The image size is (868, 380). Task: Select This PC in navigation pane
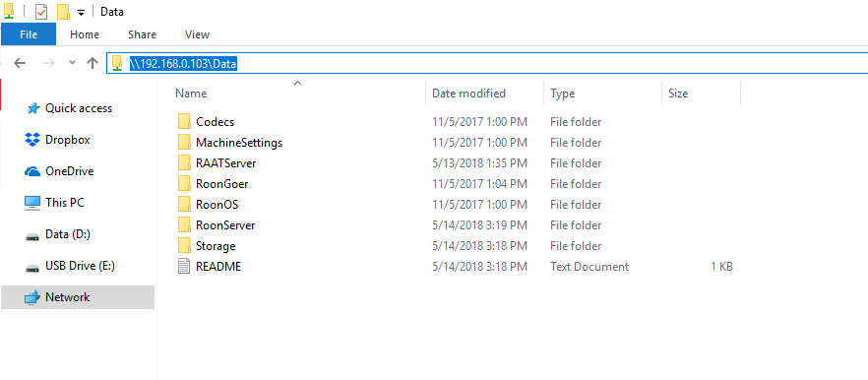pos(65,203)
